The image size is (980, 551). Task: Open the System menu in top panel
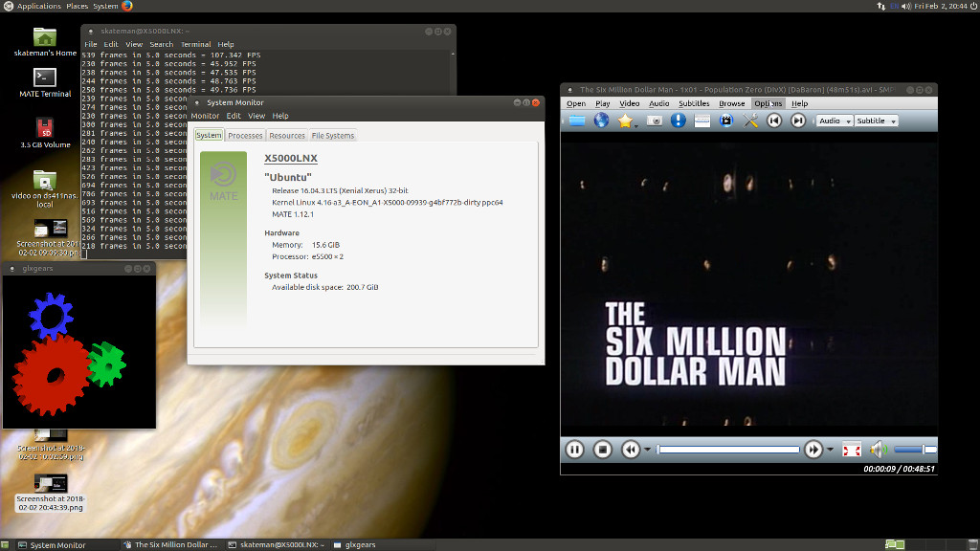click(x=105, y=6)
